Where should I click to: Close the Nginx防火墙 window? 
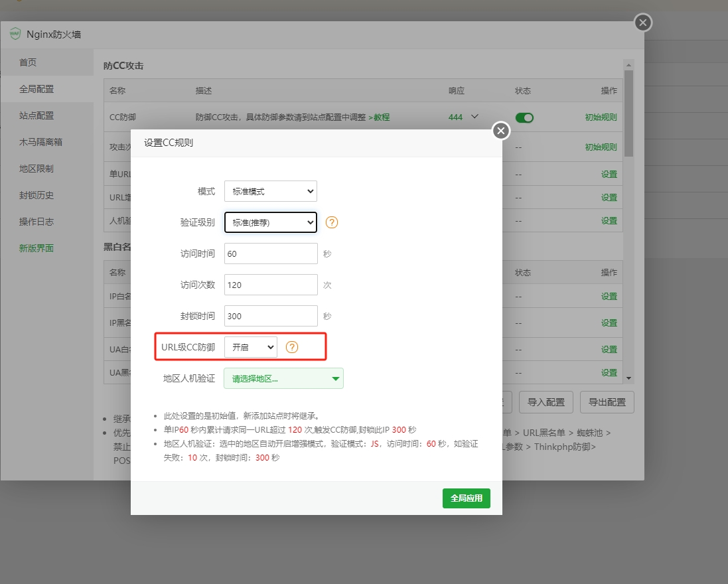tap(643, 23)
